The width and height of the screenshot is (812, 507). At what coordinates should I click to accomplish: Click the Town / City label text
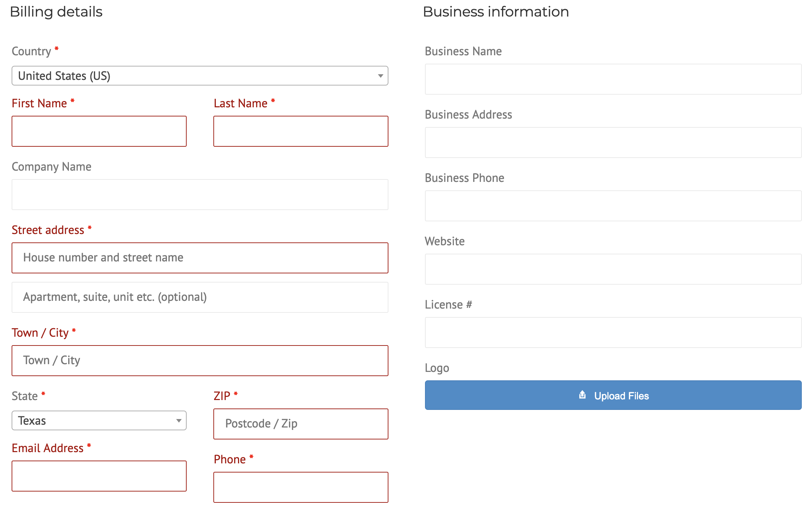[x=40, y=333]
